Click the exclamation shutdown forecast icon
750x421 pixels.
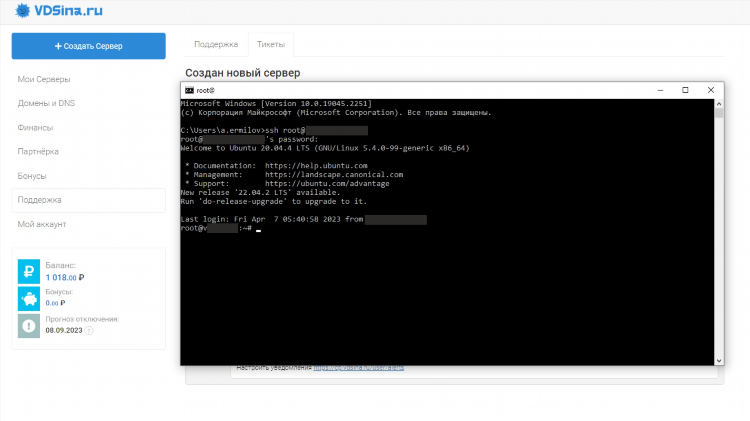coord(29,326)
